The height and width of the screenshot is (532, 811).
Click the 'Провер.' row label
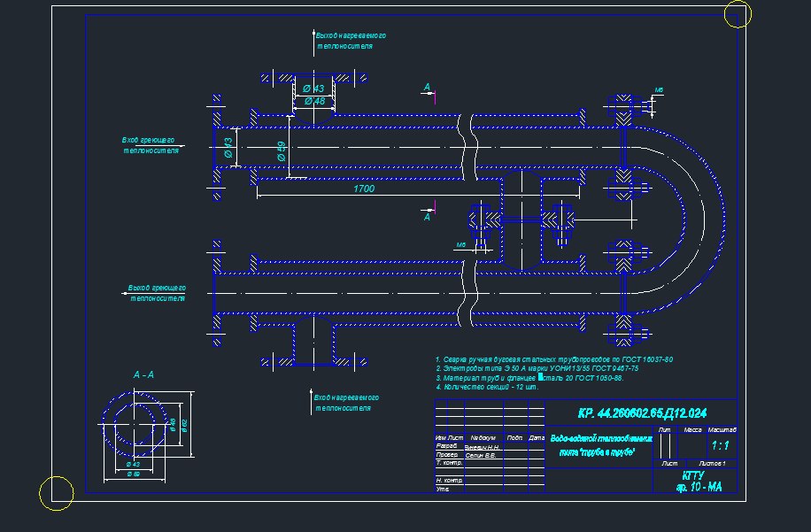[447, 454]
